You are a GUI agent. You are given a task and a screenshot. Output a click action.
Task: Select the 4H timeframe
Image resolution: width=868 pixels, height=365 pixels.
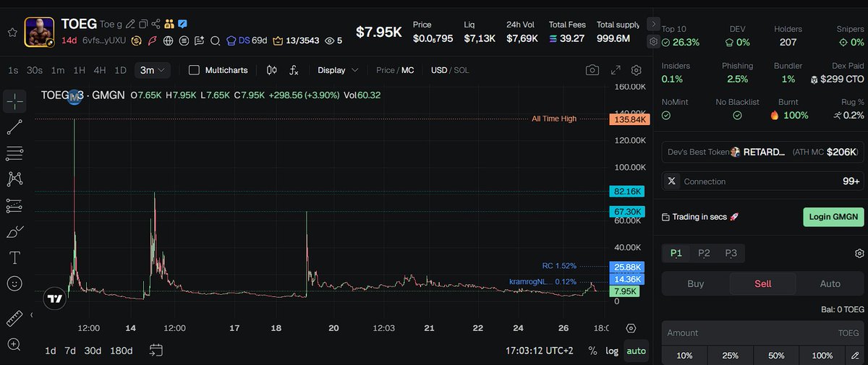[100, 70]
